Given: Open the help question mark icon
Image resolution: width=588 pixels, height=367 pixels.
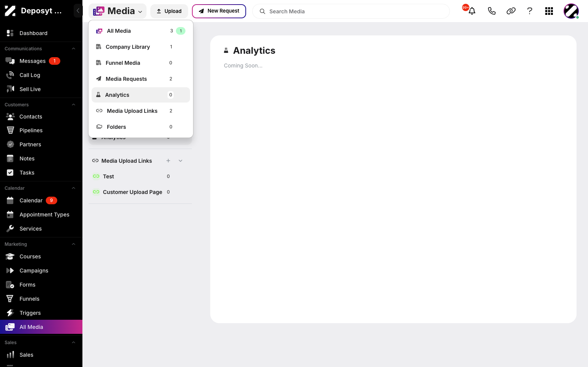Looking at the screenshot, I should pyautogui.click(x=530, y=11).
